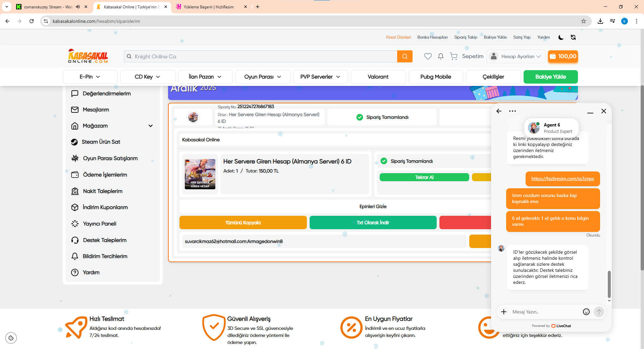Bookmark this page with star icon

pos(584,21)
